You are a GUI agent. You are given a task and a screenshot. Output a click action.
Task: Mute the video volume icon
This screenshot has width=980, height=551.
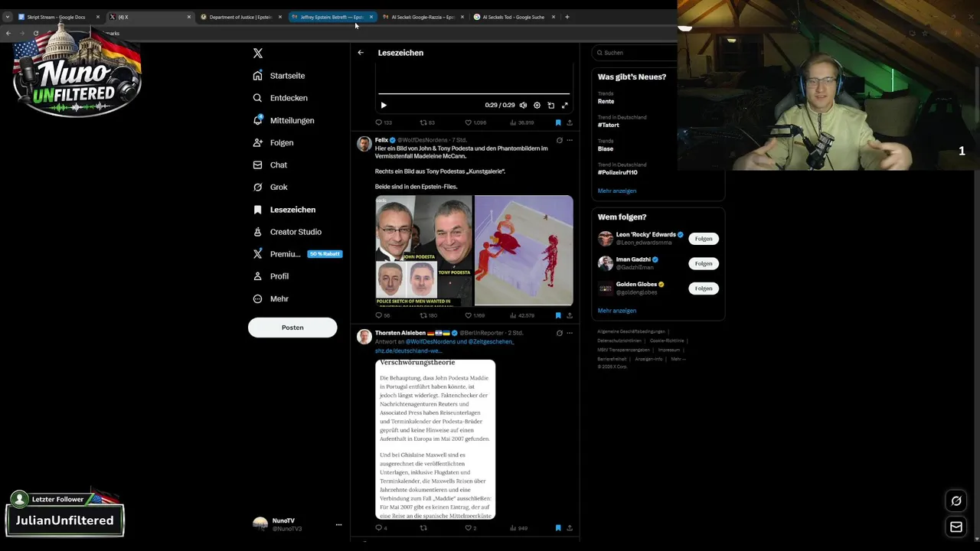click(x=523, y=105)
